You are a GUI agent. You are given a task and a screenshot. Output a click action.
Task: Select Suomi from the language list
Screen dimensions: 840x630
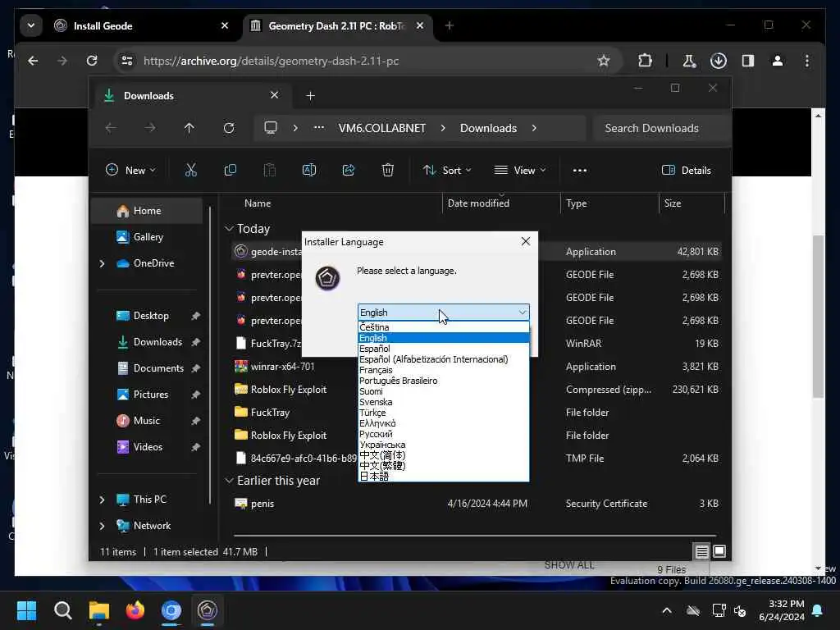pyautogui.click(x=443, y=391)
